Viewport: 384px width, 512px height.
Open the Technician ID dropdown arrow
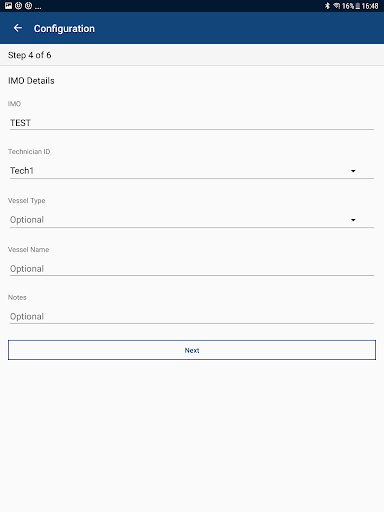coord(353,171)
